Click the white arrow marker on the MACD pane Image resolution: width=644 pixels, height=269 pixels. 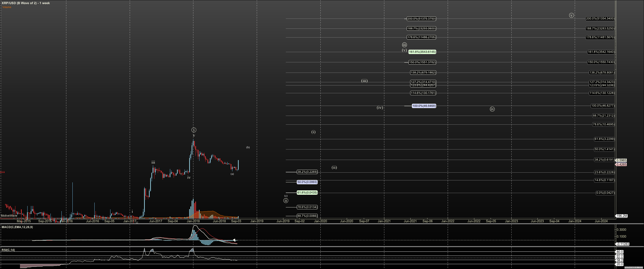pyautogui.click(x=234, y=240)
